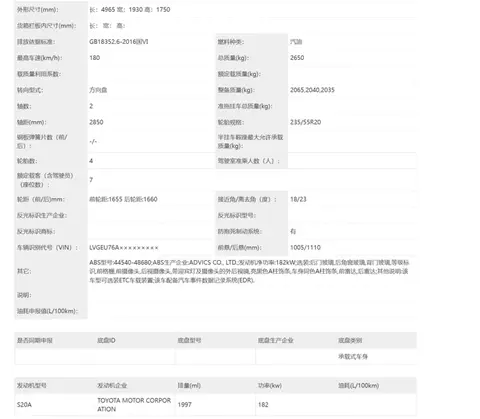Image resolution: width=480 pixels, height=419 pixels.
Task: Select the TOYOTA MOTOR CORPORATION cell
Action: tap(134, 405)
